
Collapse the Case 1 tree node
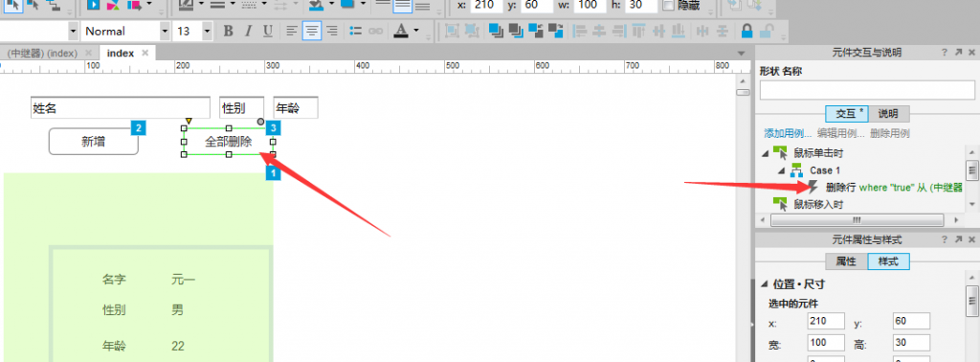click(781, 170)
